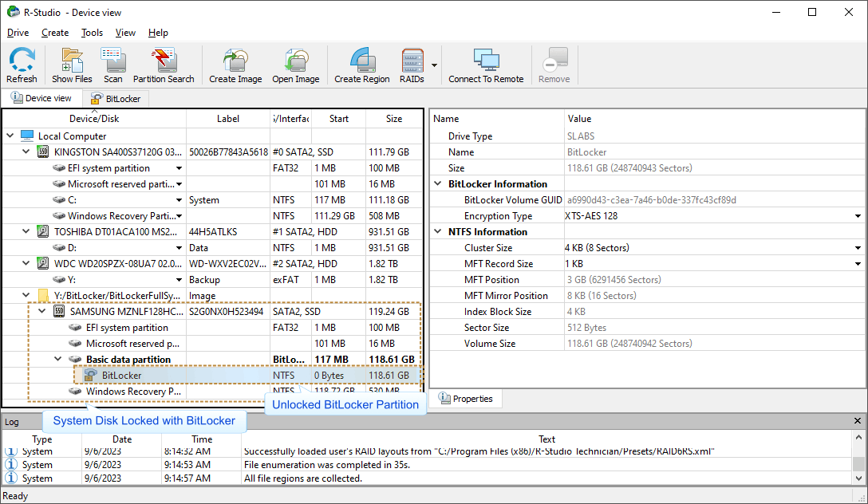Screen dimensions: 868x504
Task: Sort by the Device/Disk column header
Action: click(x=94, y=118)
